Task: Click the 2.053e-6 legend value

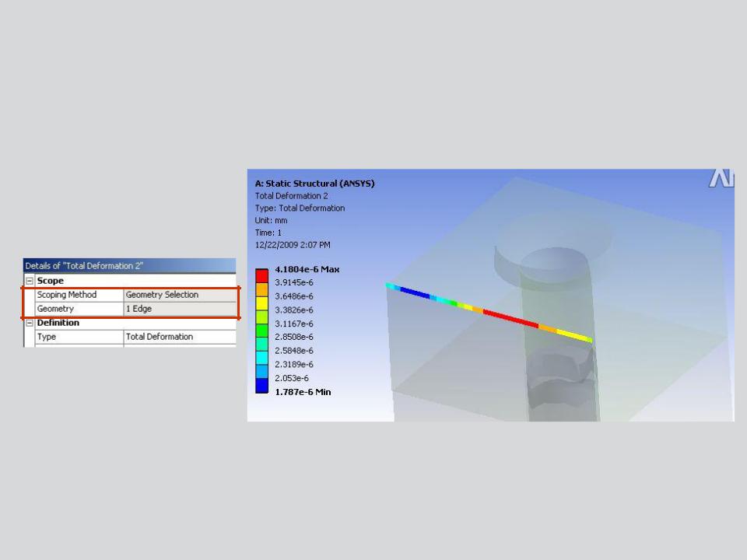Action: point(292,378)
